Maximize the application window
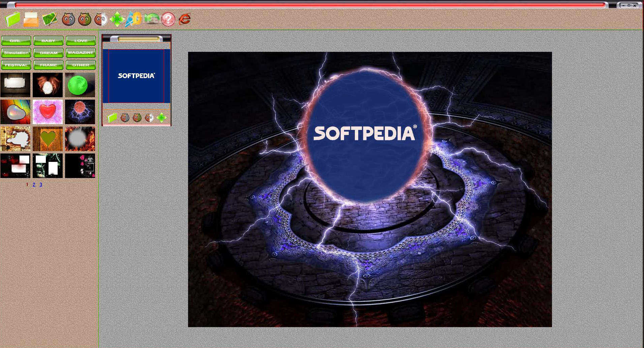Viewport: 644px width, 348px height. coord(629,5)
